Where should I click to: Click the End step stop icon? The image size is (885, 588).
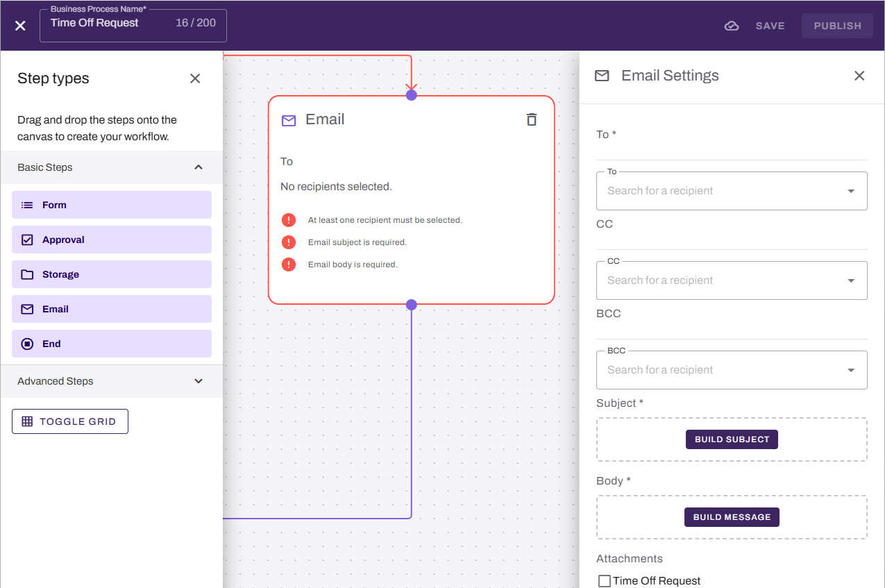(27, 344)
